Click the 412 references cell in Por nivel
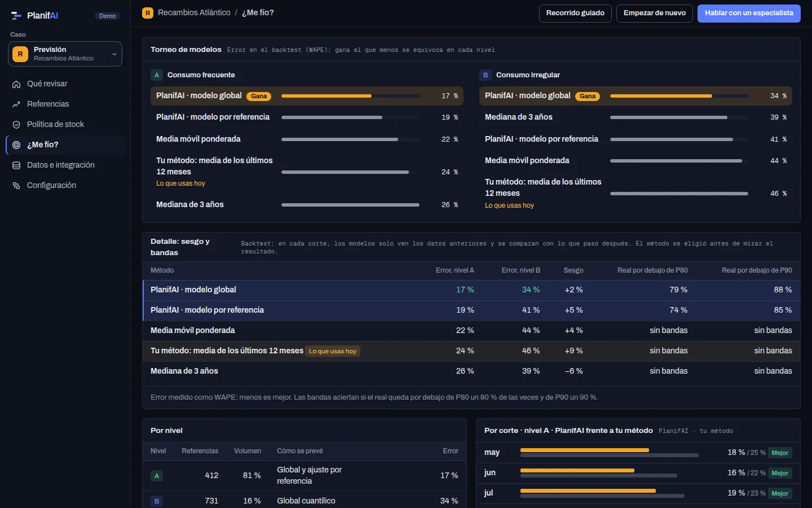This screenshot has width=812, height=508. [x=211, y=476]
